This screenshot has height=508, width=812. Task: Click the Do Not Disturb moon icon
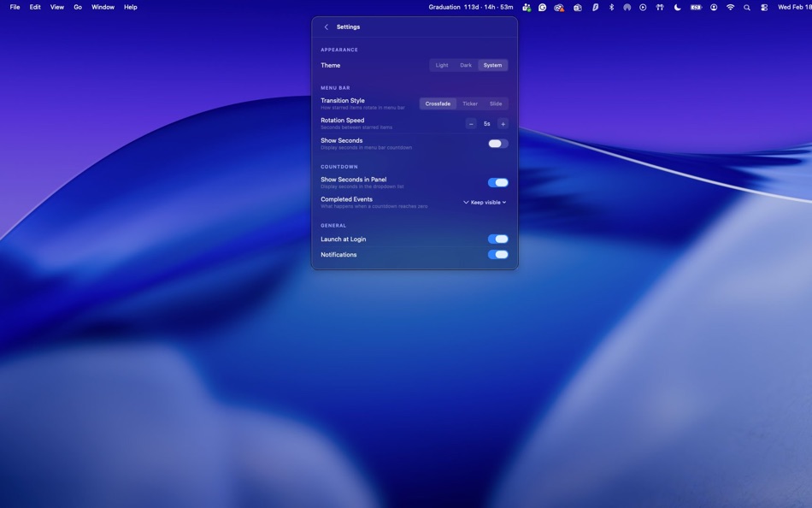[678, 6]
